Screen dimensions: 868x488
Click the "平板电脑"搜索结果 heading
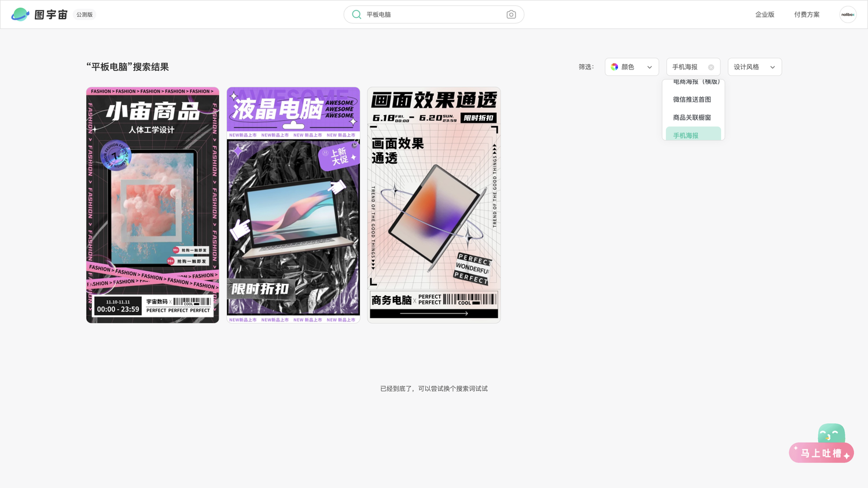click(x=128, y=67)
